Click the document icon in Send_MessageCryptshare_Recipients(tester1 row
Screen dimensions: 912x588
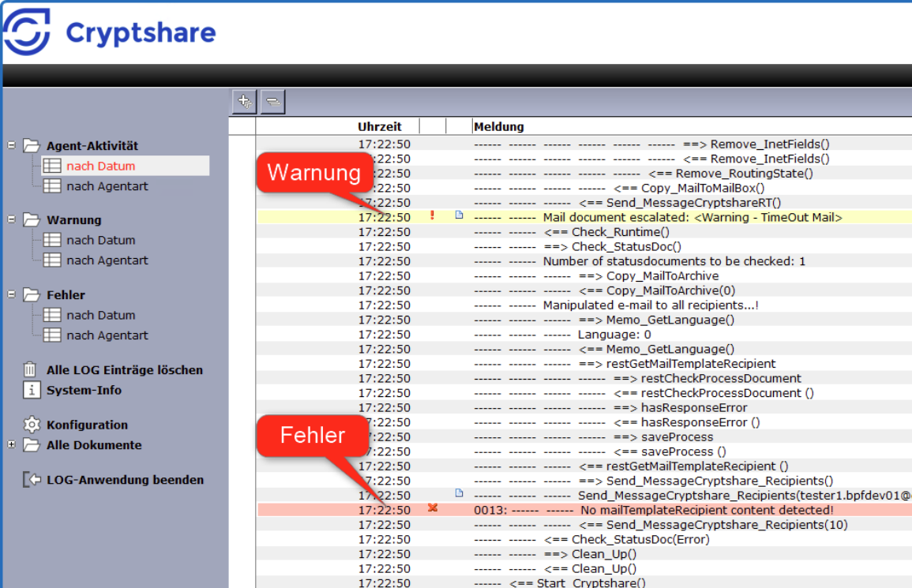point(459,493)
